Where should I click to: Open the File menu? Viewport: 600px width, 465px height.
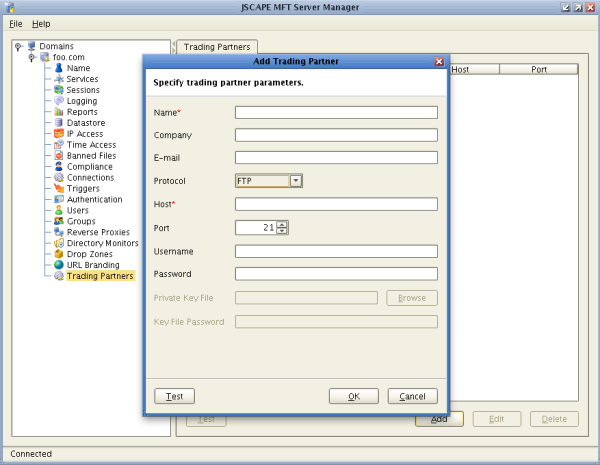15,23
